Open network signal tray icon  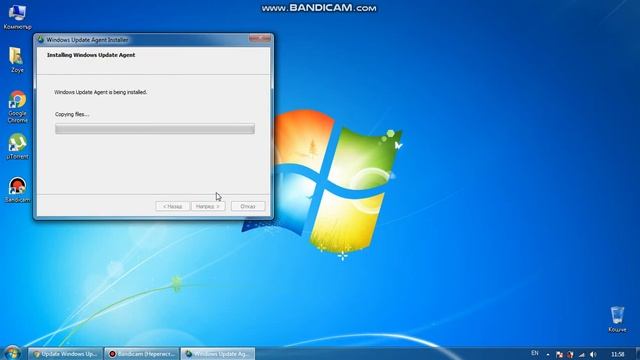pyautogui.click(x=582, y=355)
